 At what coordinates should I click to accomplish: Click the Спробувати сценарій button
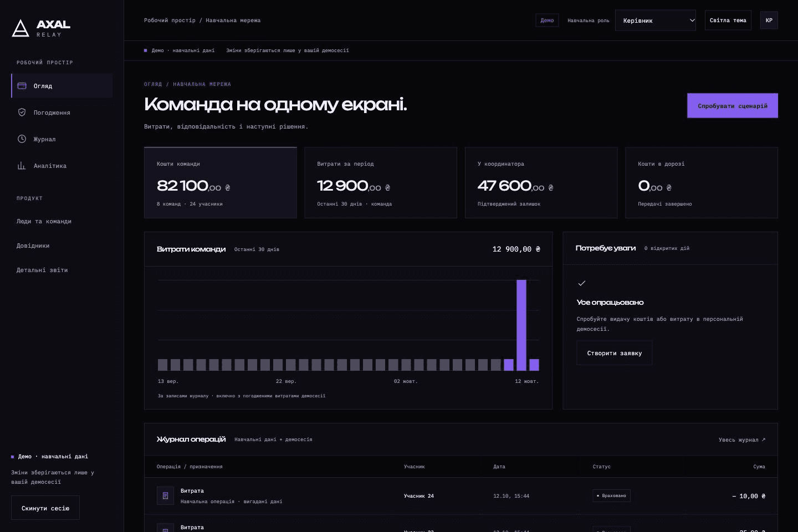coord(733,106)
